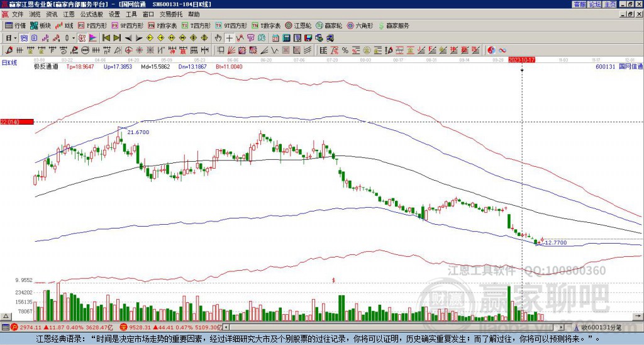Open the 江恩 menu
This screenshot has width=644, height=345.
click(69, 14)
